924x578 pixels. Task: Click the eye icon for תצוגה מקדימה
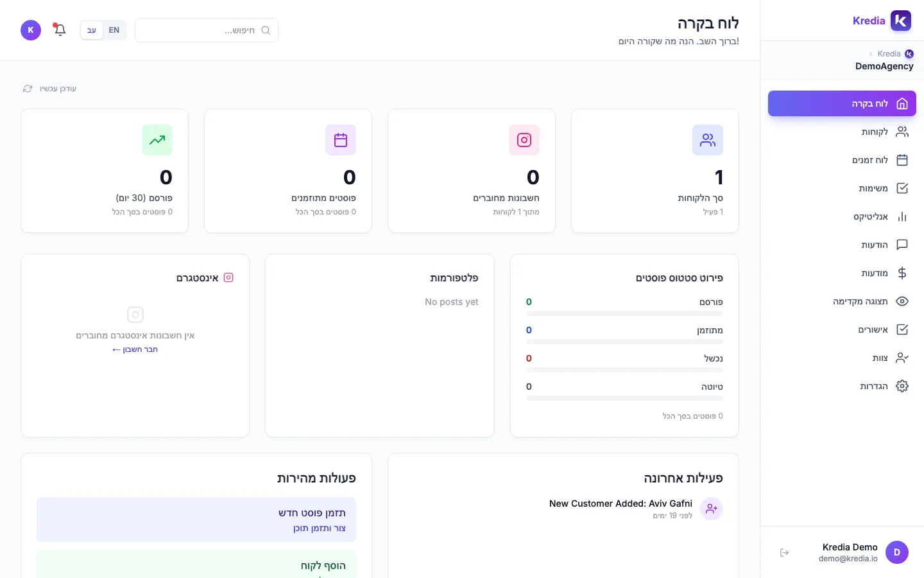click(x=902, y=301)
